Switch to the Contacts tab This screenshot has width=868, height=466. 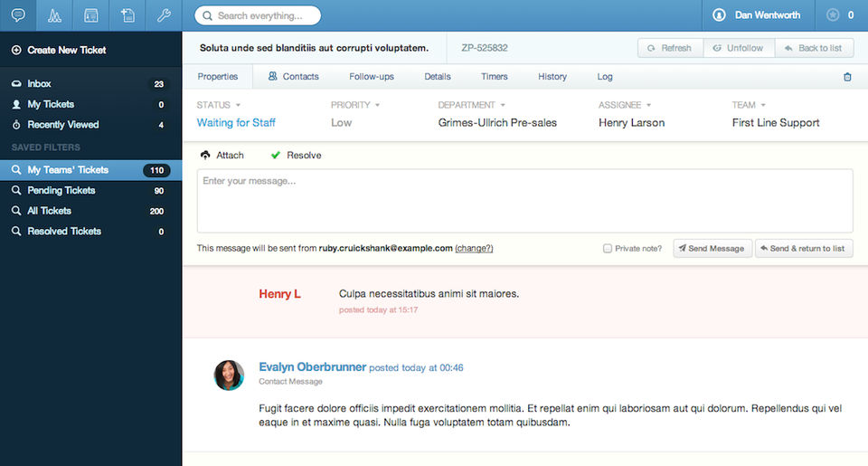pyautogui.click(x=293, y=77)
